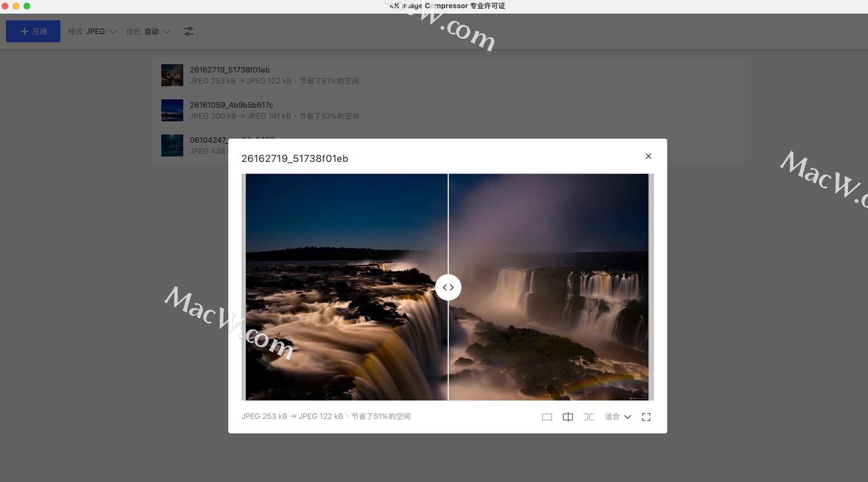Click the 06104247 file thumbnail
The height and width of the screenshot is (482, 868).
click(172, 145)
